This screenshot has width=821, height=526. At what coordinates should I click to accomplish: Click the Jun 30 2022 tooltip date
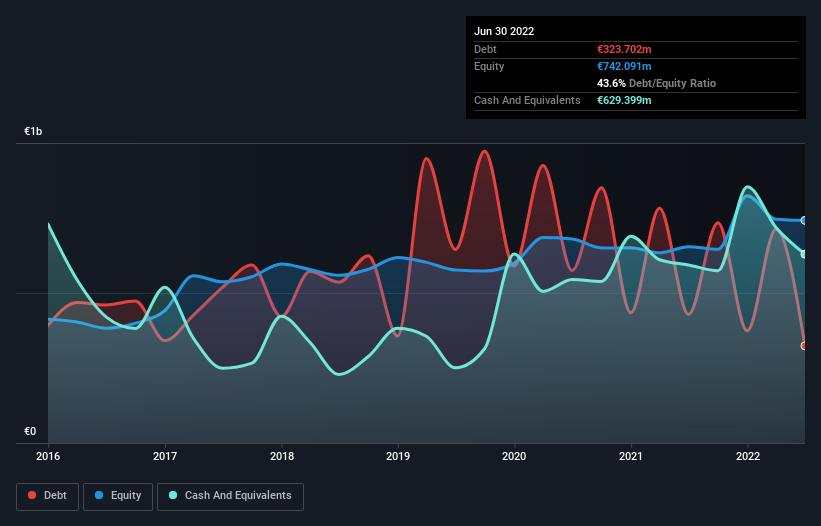point(504,31)
